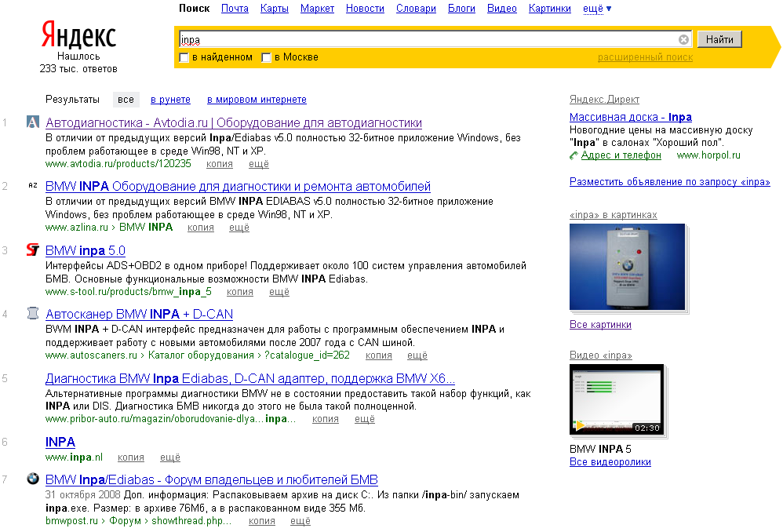Click the AZ favicon beside the azlina result
Image resolution: width=783 pixels, height=532 pixels.
click(32, 185)
